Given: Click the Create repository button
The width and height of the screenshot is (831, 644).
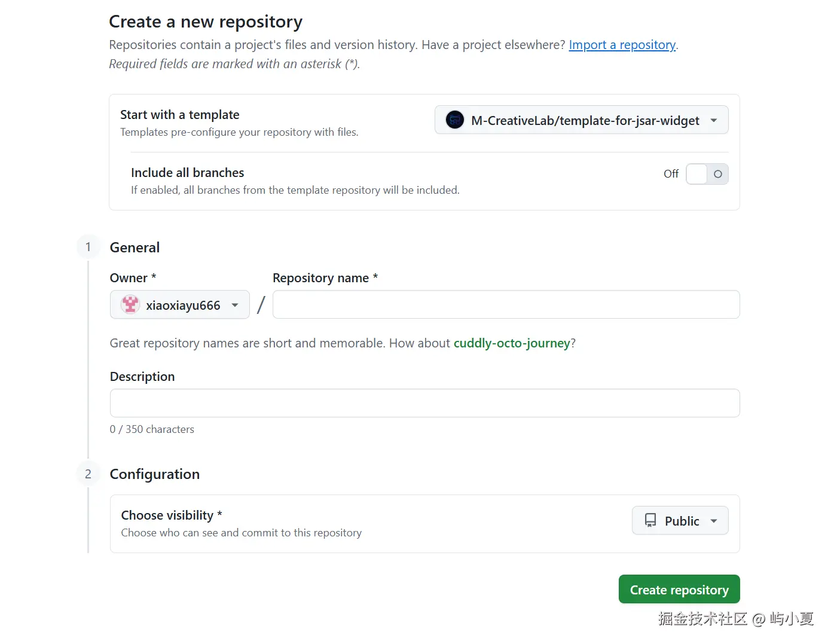Looking at the screenshot, I should pos(679,590).
